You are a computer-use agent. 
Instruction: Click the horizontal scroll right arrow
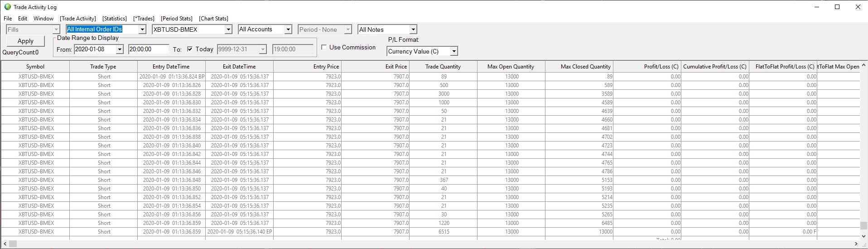click(x=856, y=244)
